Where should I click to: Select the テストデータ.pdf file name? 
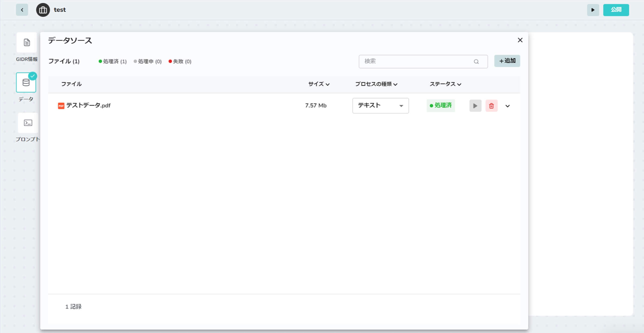click(x=88, y=105)
